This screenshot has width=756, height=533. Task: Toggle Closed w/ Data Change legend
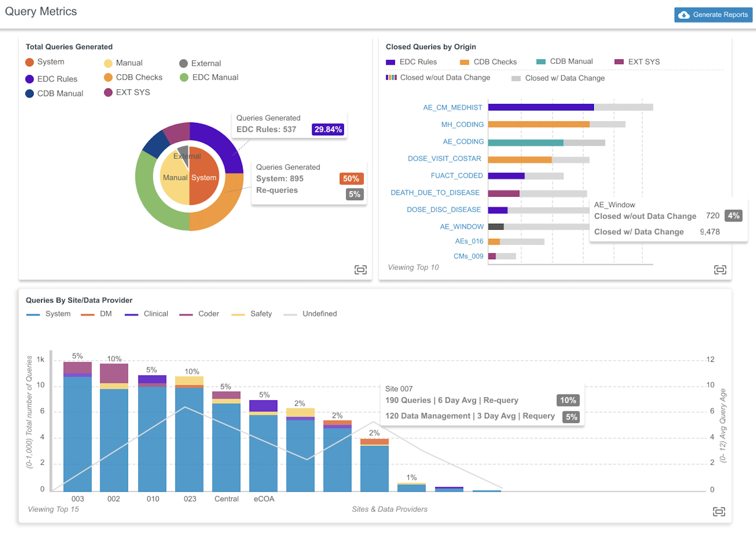point(558,78)
